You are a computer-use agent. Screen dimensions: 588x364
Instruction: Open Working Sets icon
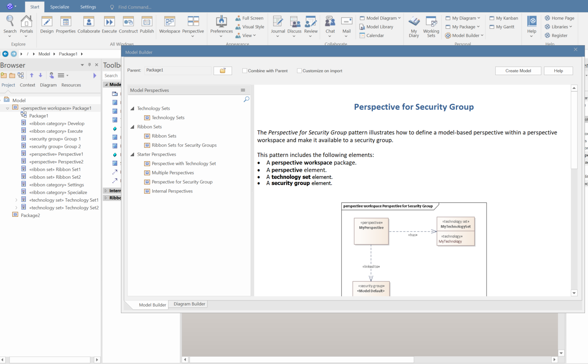[431, 27]
